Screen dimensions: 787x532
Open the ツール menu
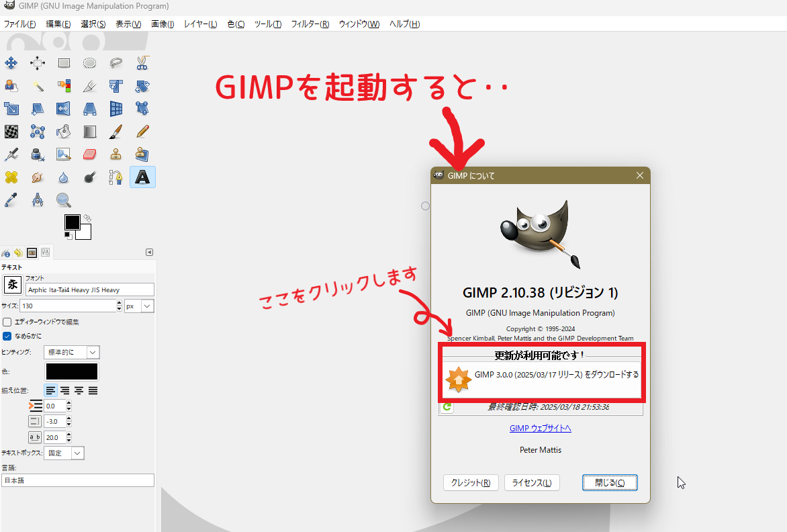pos(267,24)
